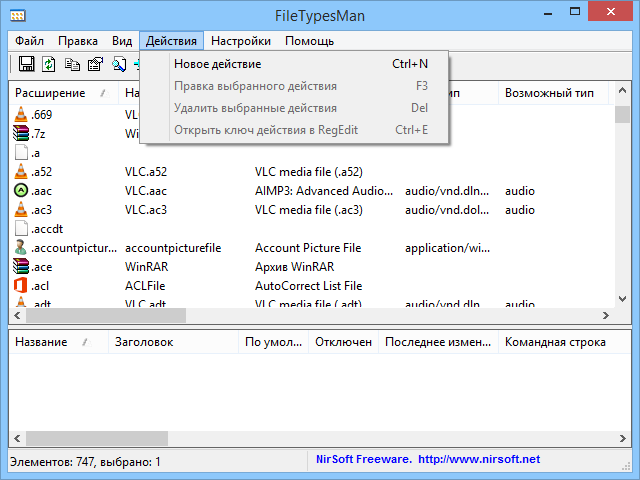Sort by Заголовок column header

pyautogui.click(x=173, y=342)
